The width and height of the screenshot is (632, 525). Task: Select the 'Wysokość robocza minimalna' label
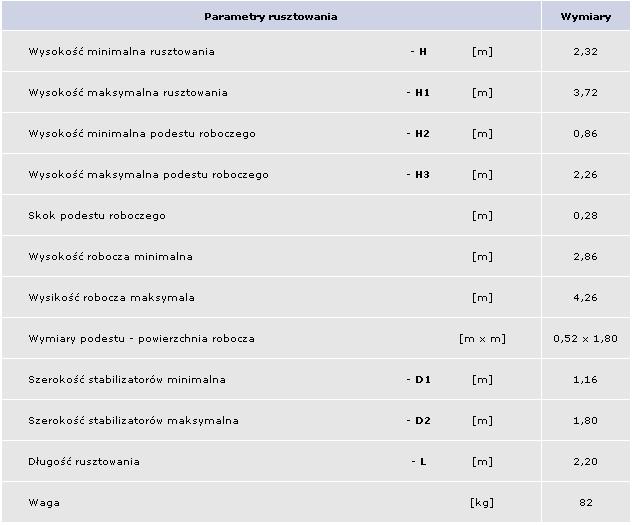click(111, 257)
